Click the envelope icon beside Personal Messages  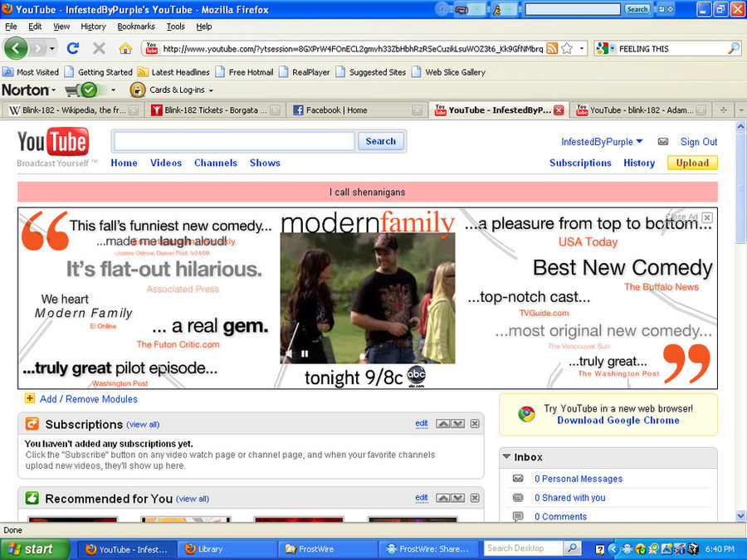pyautogui.click(x=518, y=478)
